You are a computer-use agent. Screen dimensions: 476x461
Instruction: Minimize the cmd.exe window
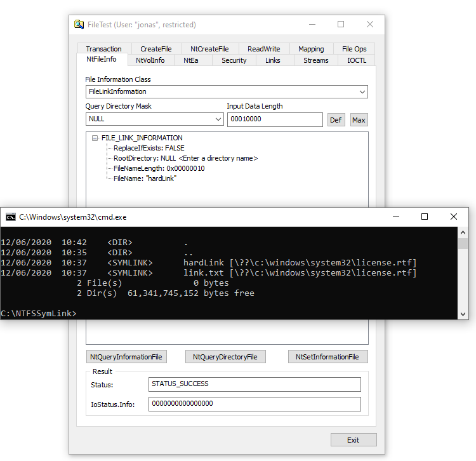pos(396,217)
